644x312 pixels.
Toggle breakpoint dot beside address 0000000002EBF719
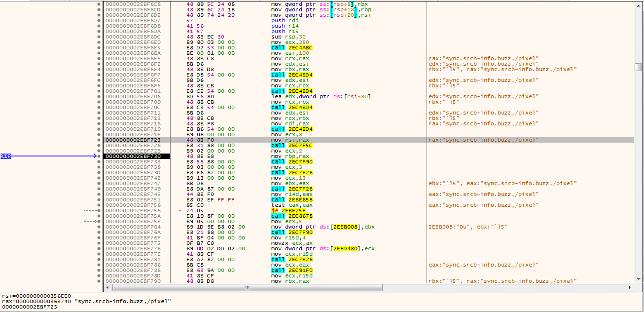pos(99,129)
